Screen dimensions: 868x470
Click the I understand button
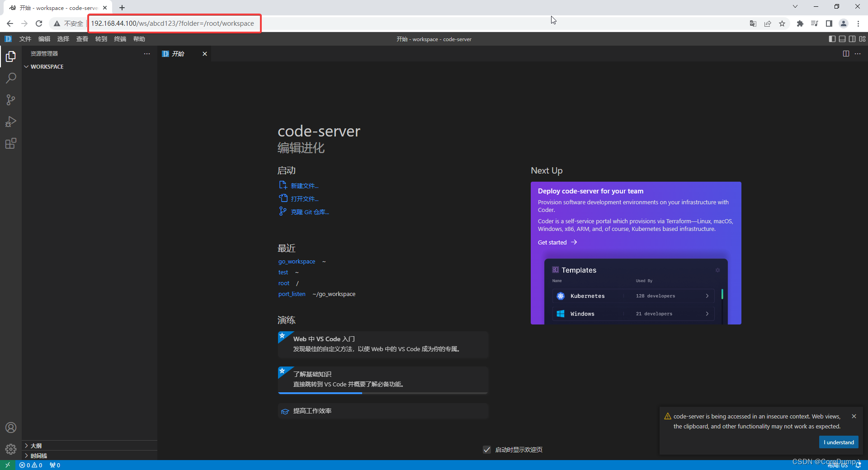click(839, 442)
